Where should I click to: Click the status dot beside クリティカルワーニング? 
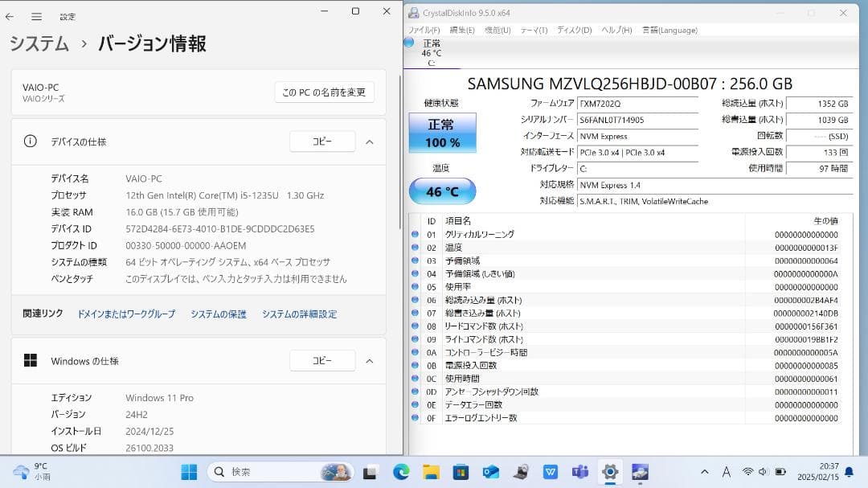412,234
